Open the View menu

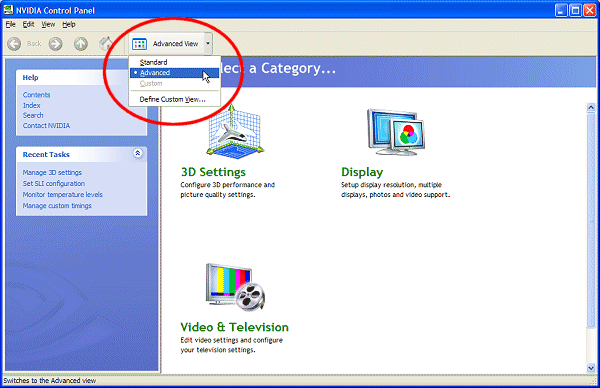pos(48,24)
